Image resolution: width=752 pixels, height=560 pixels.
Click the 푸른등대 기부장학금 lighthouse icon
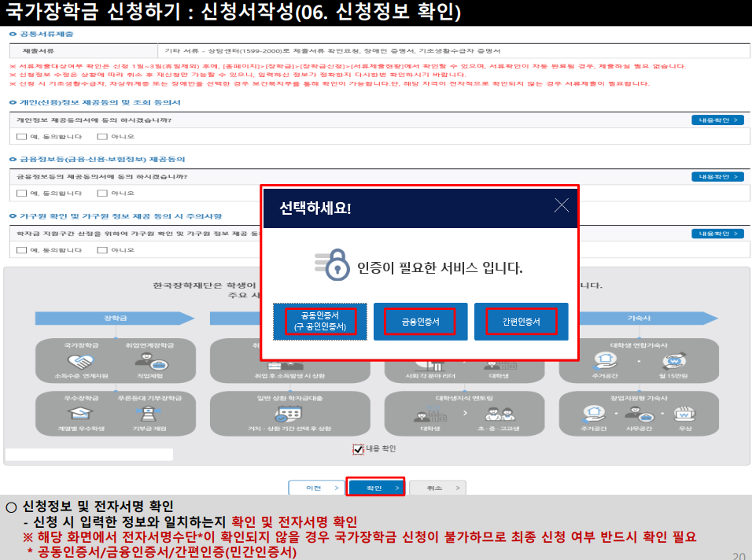tap(149, 413)
